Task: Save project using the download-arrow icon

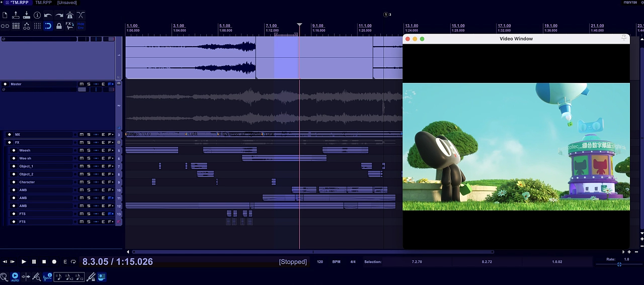Action: tap(26, 15)
